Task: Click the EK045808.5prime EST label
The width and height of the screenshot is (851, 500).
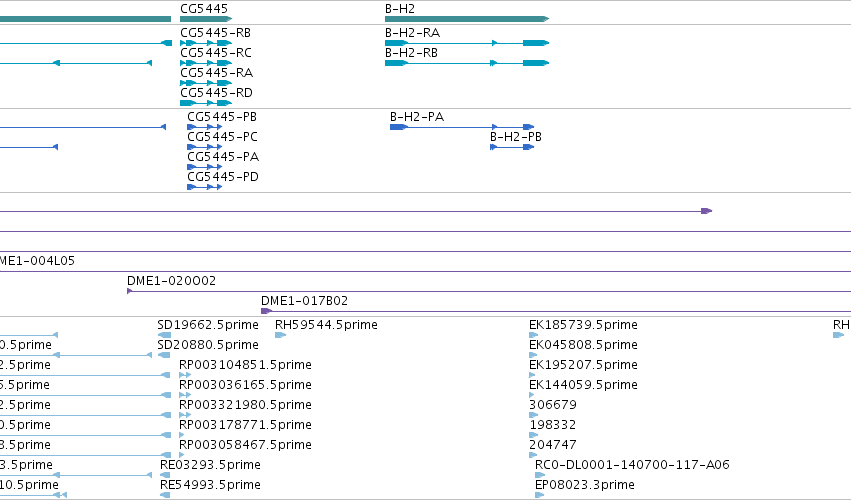Action: coord(583,345)
